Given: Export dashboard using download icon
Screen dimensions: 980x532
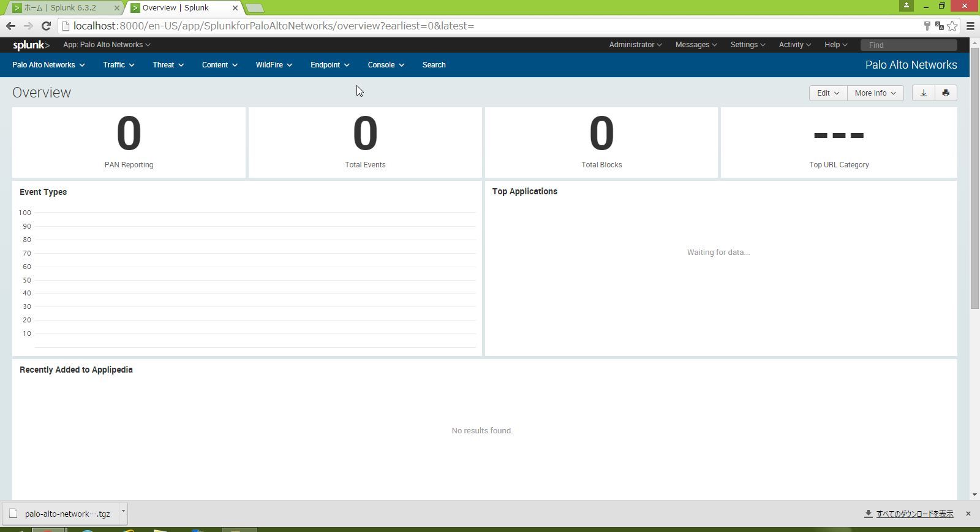Looking at the screenshot, I should point(924,93).
